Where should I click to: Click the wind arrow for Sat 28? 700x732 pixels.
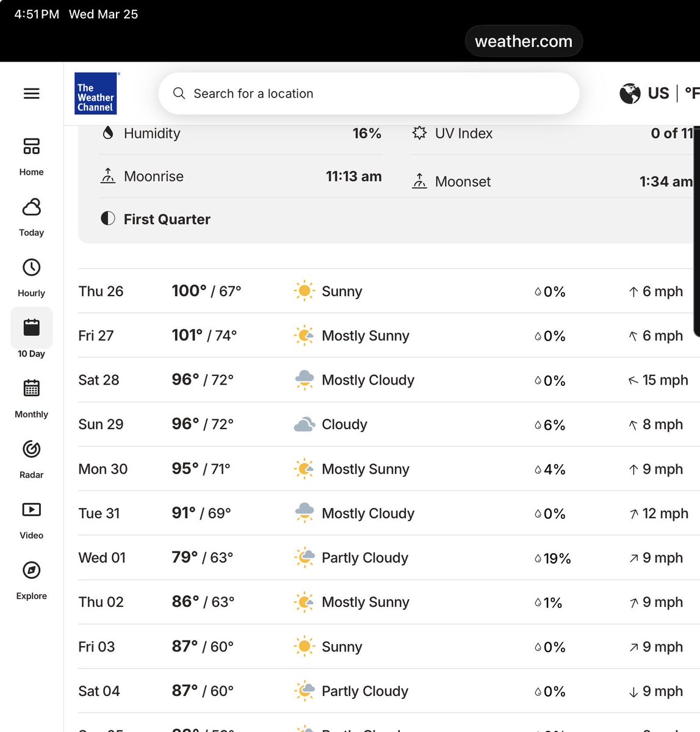633,380
